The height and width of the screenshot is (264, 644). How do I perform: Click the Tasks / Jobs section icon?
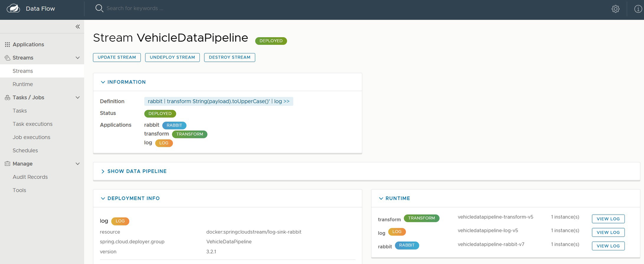(x=7, y=98)
